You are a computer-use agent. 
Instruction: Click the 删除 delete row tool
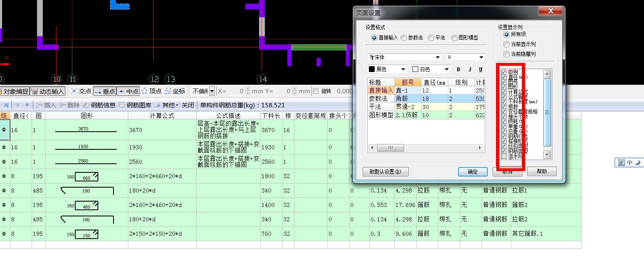[x=69, y=105]
